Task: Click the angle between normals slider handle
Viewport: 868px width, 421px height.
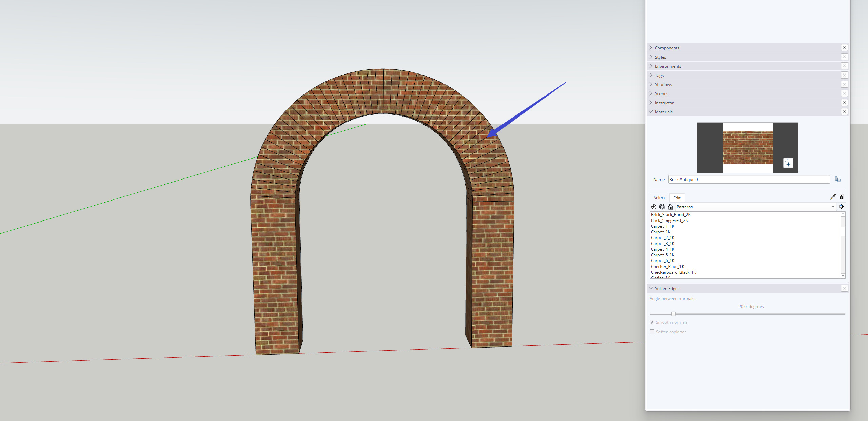Action: pos(673,314)
